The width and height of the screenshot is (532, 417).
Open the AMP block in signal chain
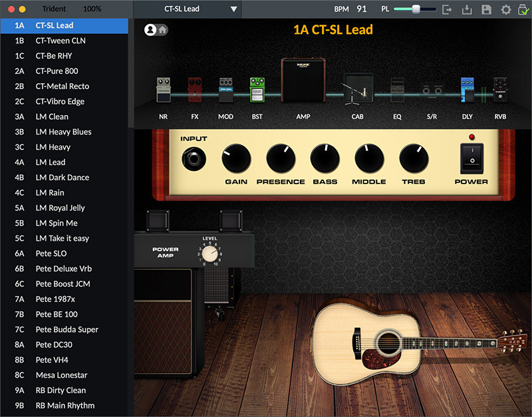click(303, 81)
